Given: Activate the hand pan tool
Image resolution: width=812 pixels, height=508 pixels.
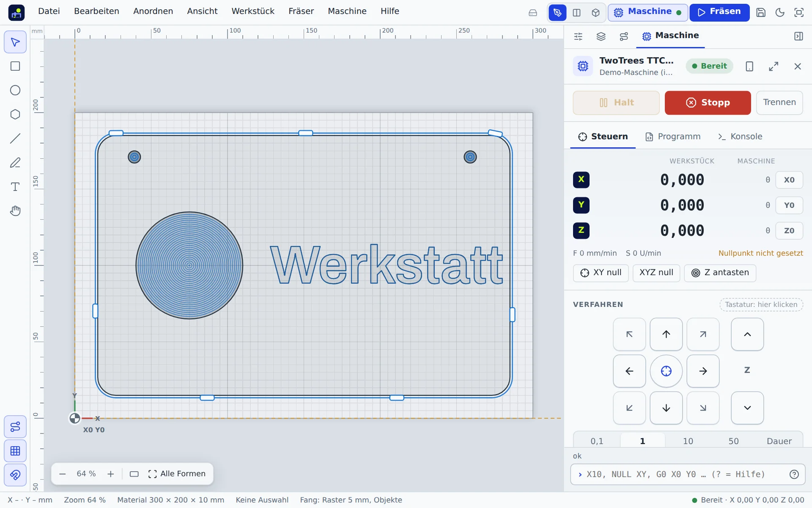Looking at the screenshot, I should tap(15, 211).
